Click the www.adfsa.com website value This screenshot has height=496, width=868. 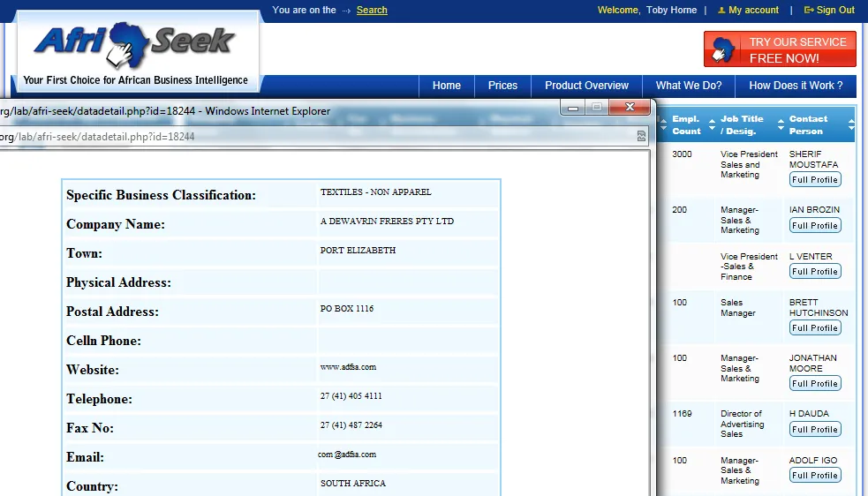coord(348,367)
